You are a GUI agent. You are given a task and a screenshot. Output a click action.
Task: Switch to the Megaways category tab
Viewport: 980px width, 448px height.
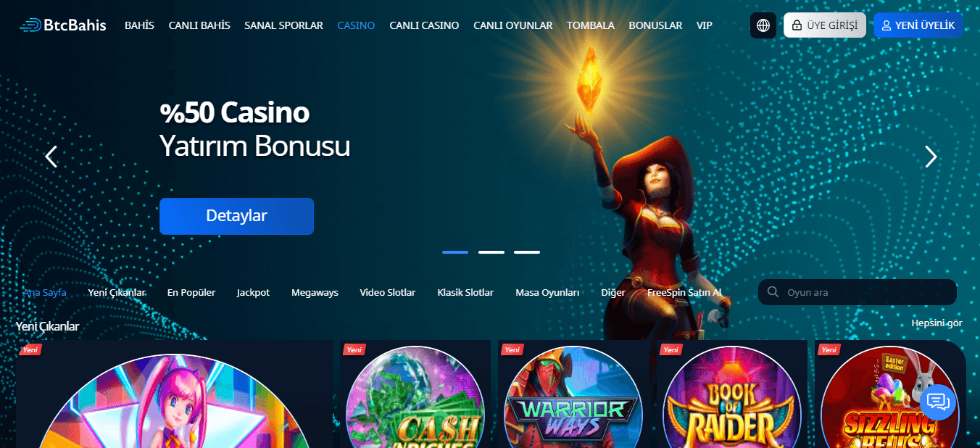tap(315, 293)
